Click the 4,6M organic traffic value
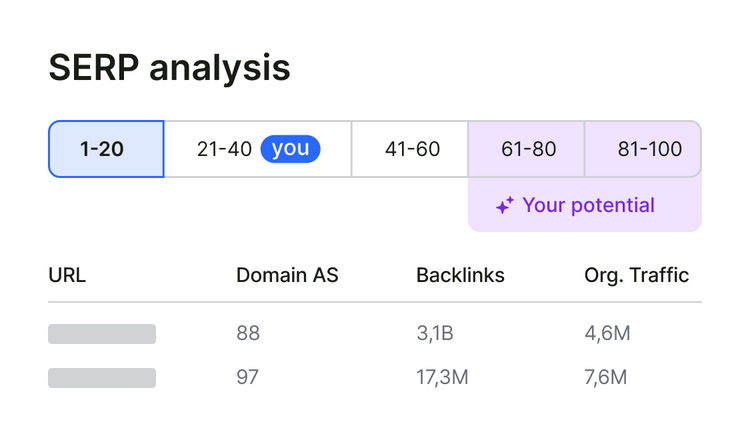The height and width of the screenshot is (436, 750). (607, 333)
